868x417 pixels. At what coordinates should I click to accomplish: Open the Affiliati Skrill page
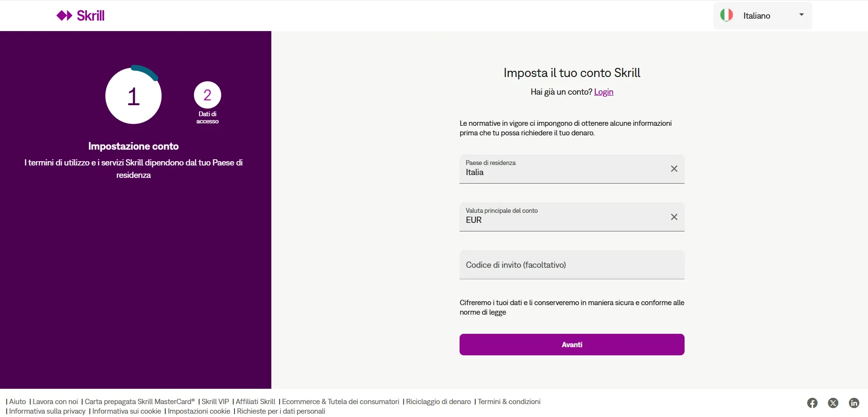(256, 401)
